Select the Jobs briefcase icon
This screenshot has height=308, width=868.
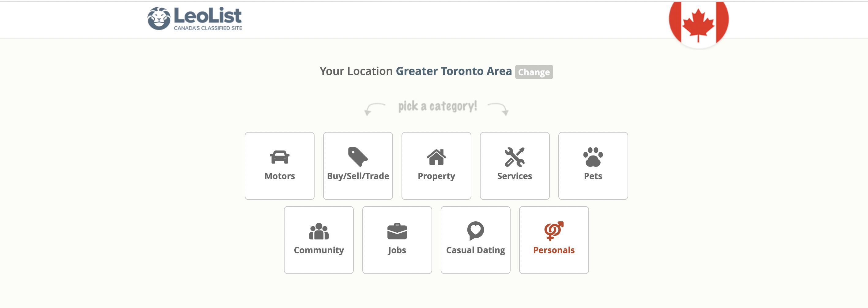397,231
